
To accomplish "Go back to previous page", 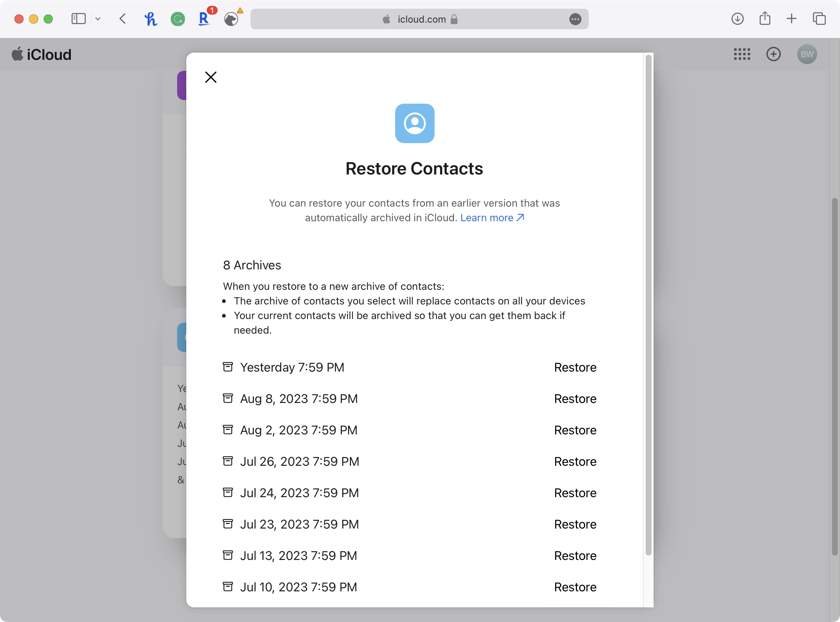I will click(122, 19).
